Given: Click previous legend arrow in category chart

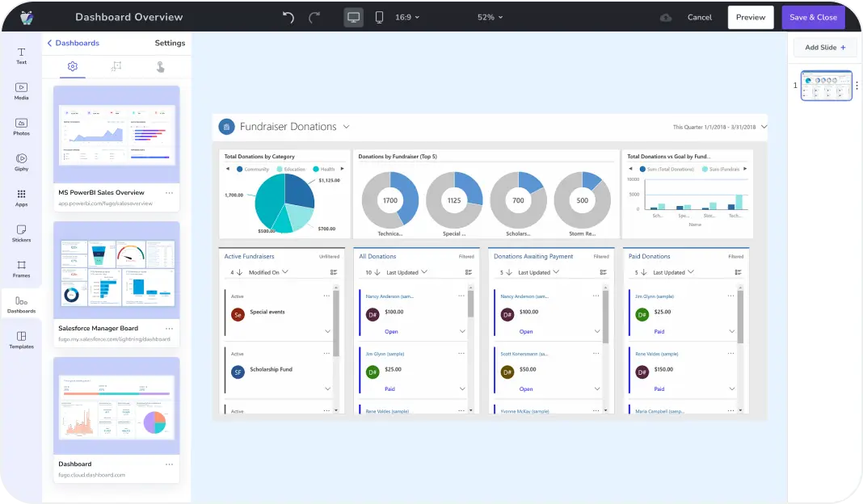Looking at the screenshot, I should 228,169.
